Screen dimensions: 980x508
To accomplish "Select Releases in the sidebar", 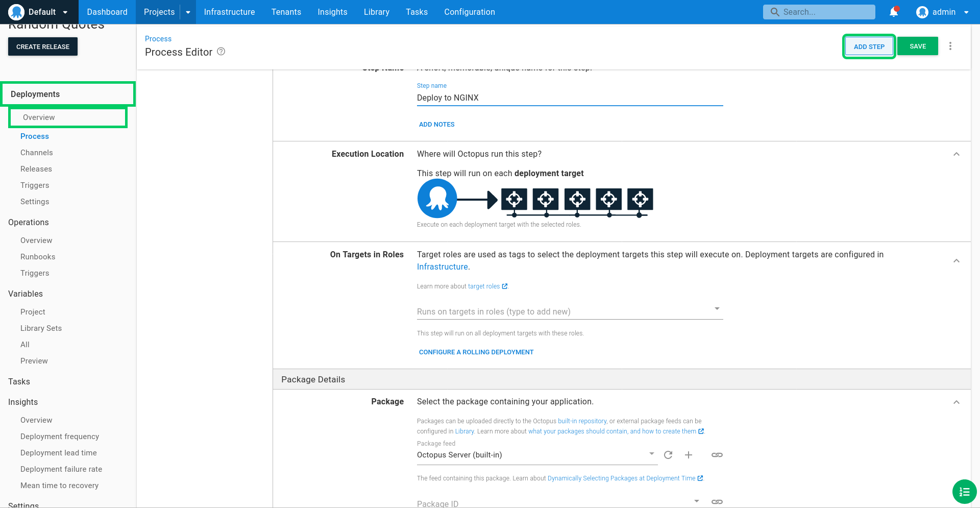I will [x=36, y=169].
